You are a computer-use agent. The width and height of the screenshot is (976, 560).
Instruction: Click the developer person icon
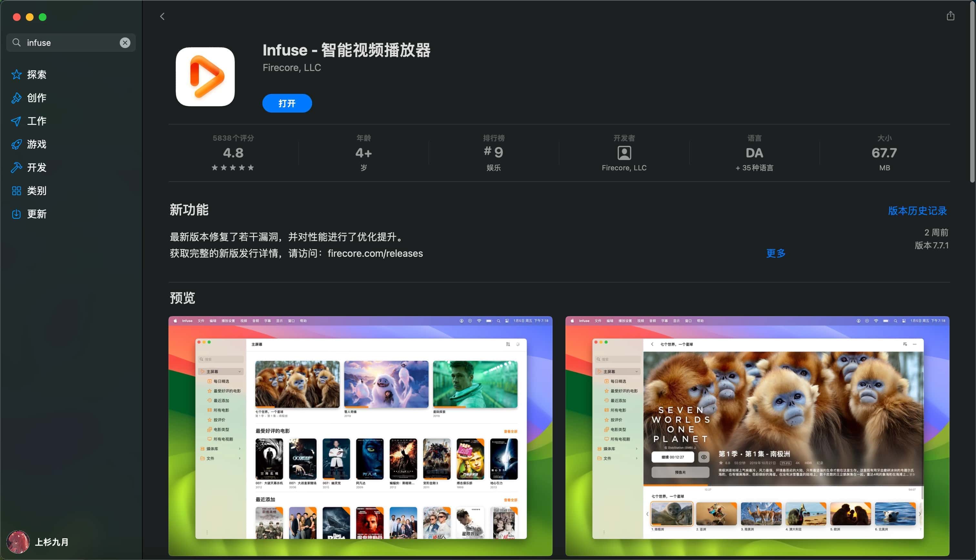(x=624, y=153)
